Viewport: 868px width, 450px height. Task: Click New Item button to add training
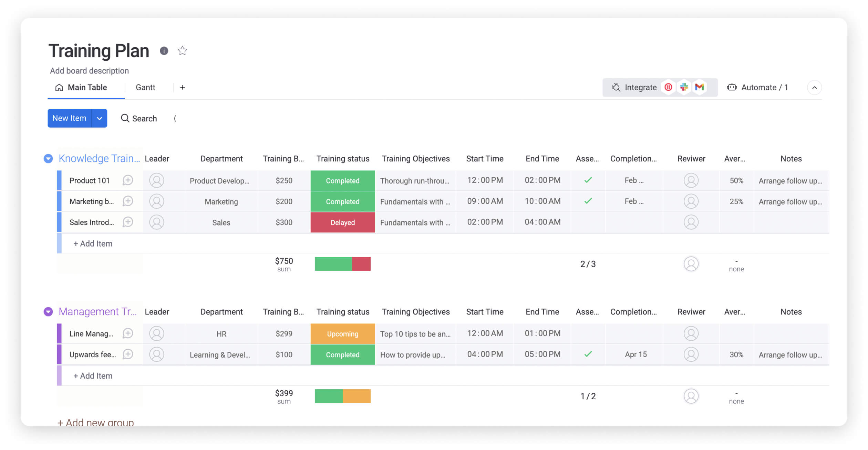click(69, 118)
